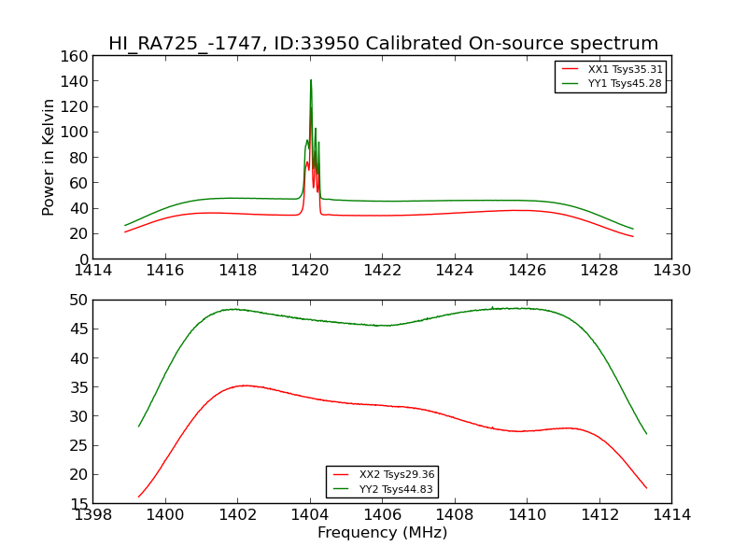
Task: Click the plot title 'HI_RA725_-1747, ID:33950 Calibrated On-source spectrum'
Action: (x=383, y=43)
